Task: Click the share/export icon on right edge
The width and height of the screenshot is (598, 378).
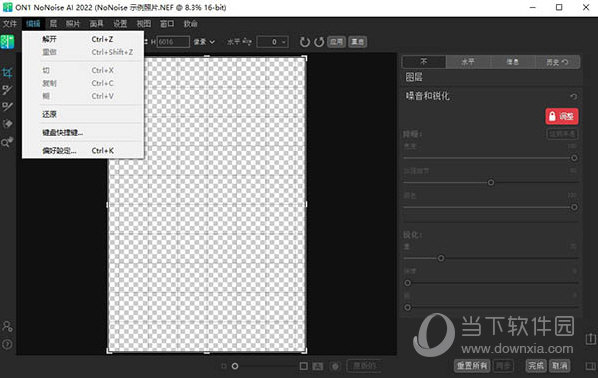Action: [x=590, y=338]
